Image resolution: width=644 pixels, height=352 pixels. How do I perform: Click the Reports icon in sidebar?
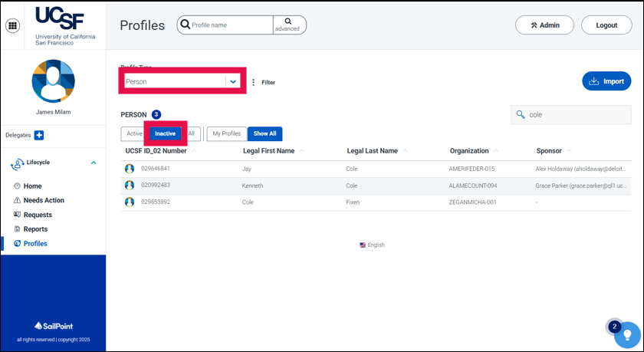(17, 229)
